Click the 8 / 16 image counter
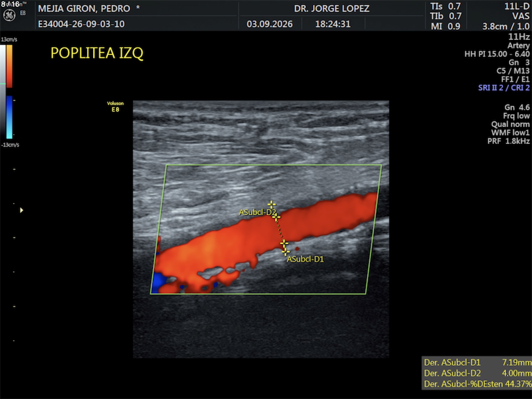The width and height of the screenshot is (532, 399). pos(10,4)
